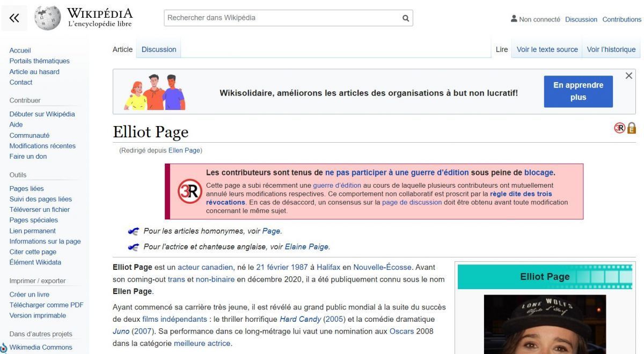Open 'ne pas participer à une guerre d'édition' link
Image resolution: width=644 pixels, height=354 pixels.
397,173
